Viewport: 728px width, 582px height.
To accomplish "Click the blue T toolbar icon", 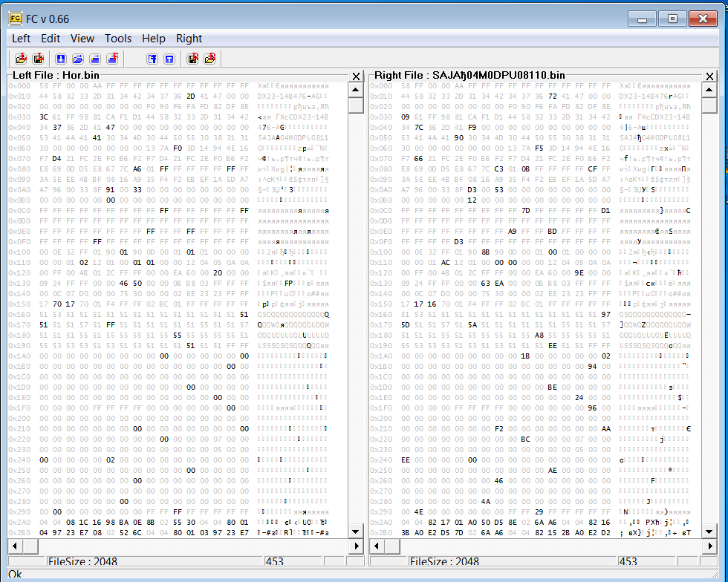I will coord(169,59).
